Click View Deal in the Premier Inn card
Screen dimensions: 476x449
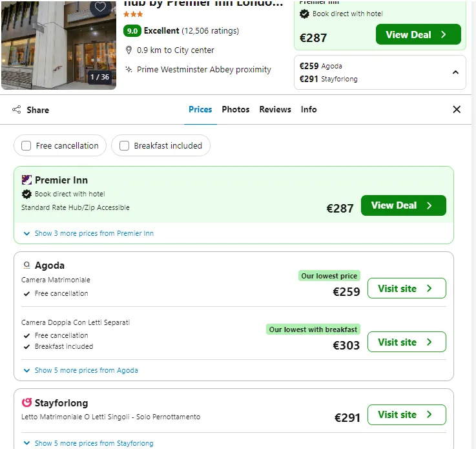pyautogui.click(x=404, y=205)
